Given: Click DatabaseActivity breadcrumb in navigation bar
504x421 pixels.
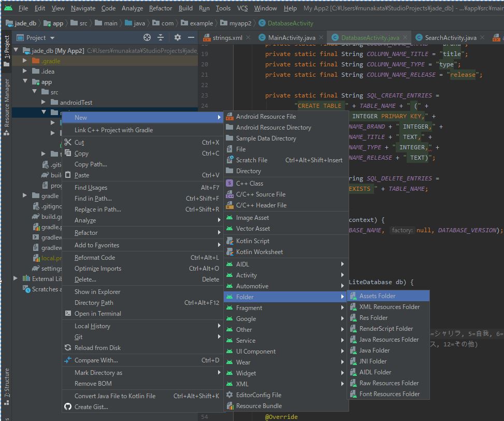Looking at the screenshot, I should (290, 23).
